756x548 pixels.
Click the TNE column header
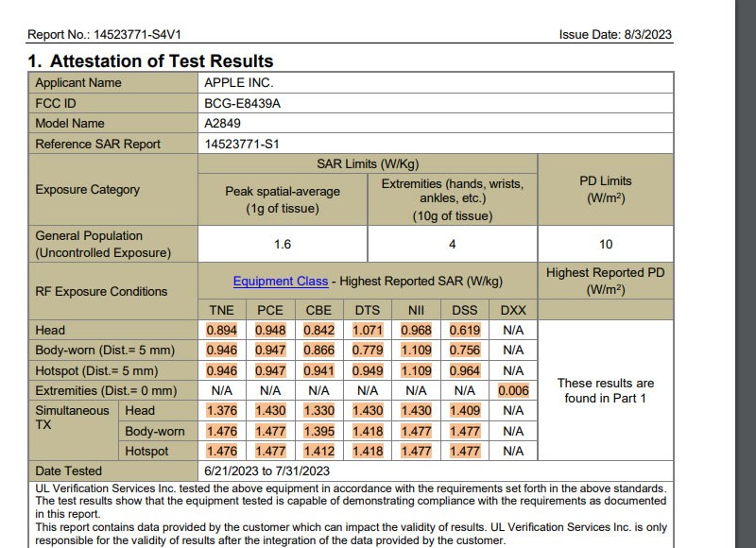tap(221, 311)
